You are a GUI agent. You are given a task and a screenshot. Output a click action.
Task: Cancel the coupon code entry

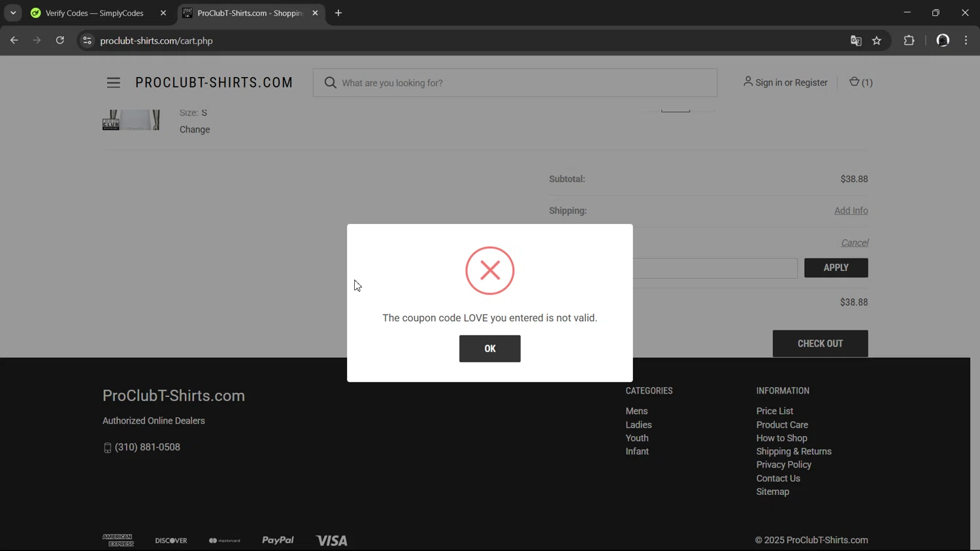click(x=854, y=242)
